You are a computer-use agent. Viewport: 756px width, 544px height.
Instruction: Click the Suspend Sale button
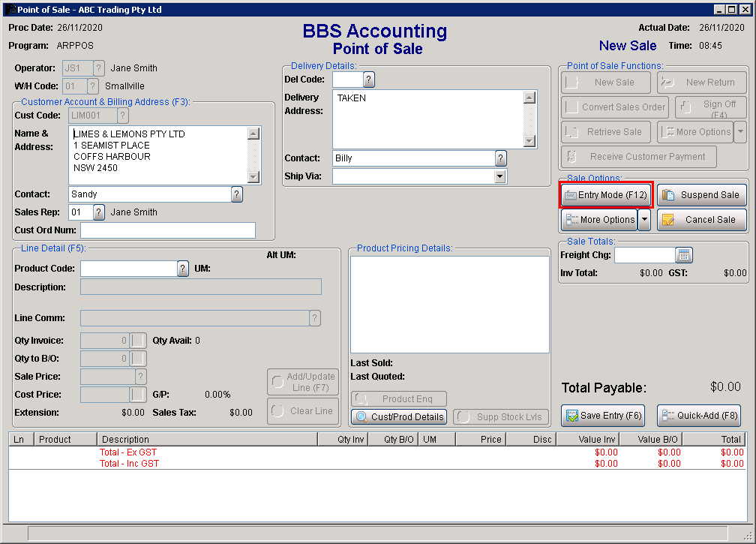[x=702, y=195]
